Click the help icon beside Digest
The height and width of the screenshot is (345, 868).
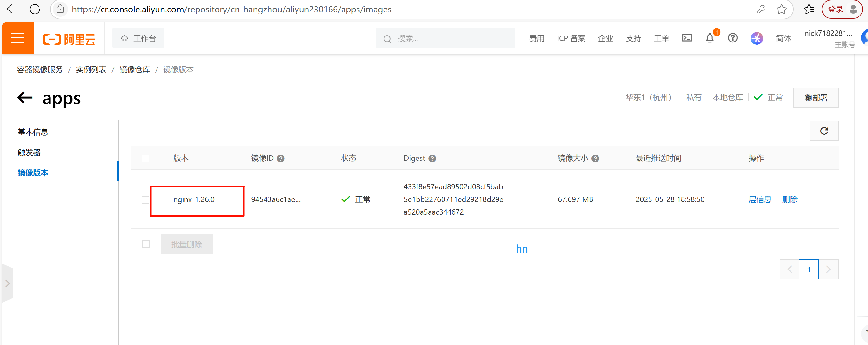[432, 159]
